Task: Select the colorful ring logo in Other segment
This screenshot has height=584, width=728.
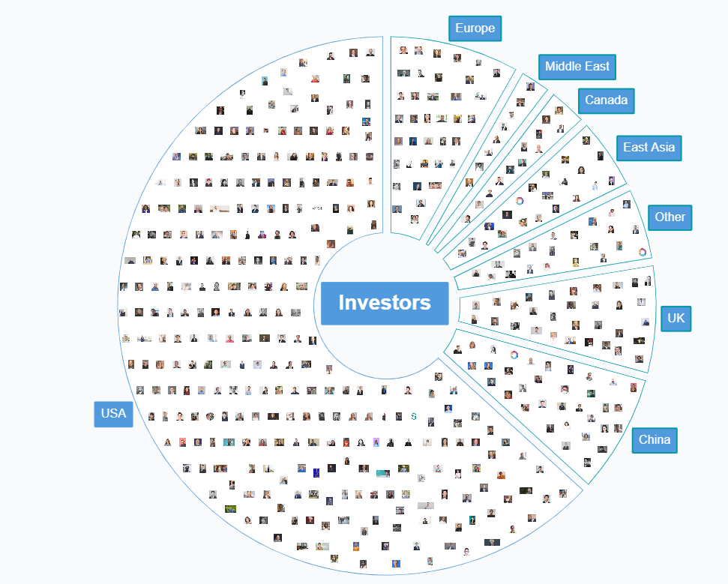Action: tap(642, 251)
